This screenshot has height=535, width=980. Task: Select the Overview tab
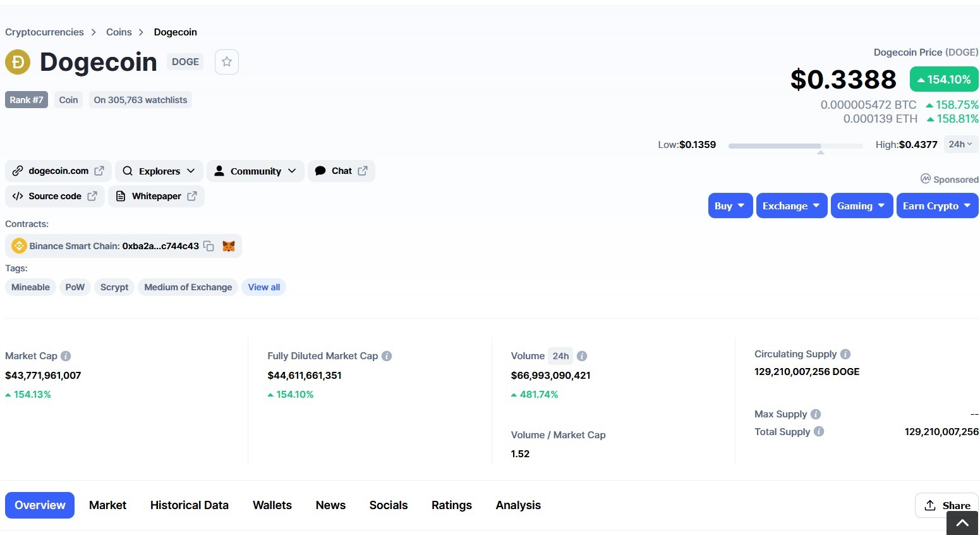click(40, 505)
